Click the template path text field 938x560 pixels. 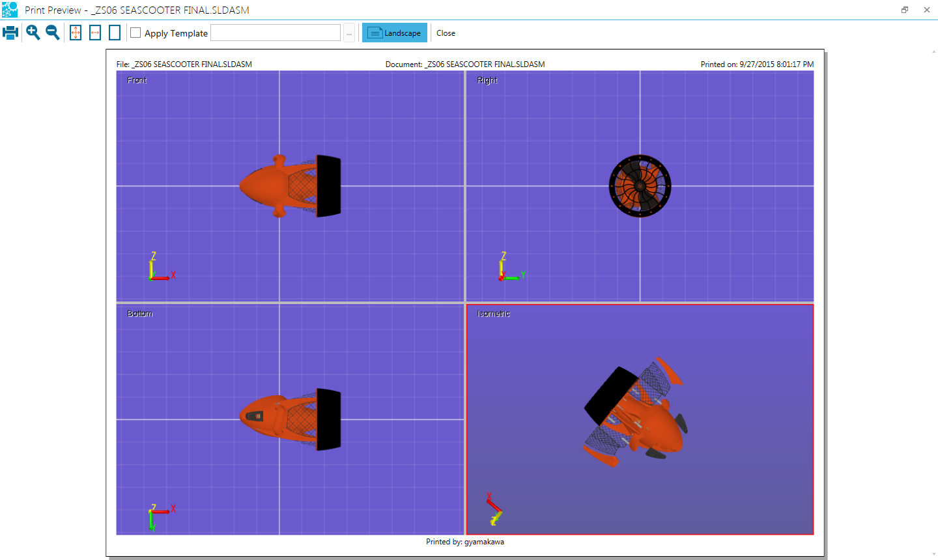point(275,33)
